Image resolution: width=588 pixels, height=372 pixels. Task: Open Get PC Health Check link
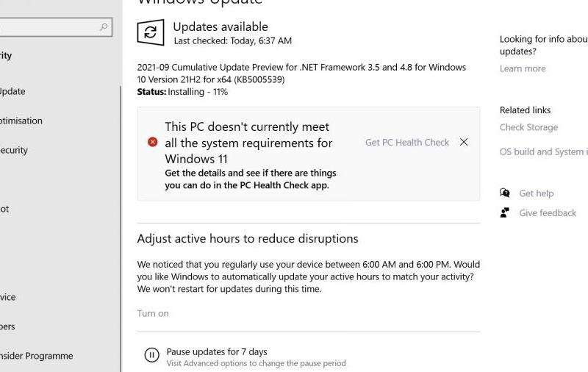[407, 143]
